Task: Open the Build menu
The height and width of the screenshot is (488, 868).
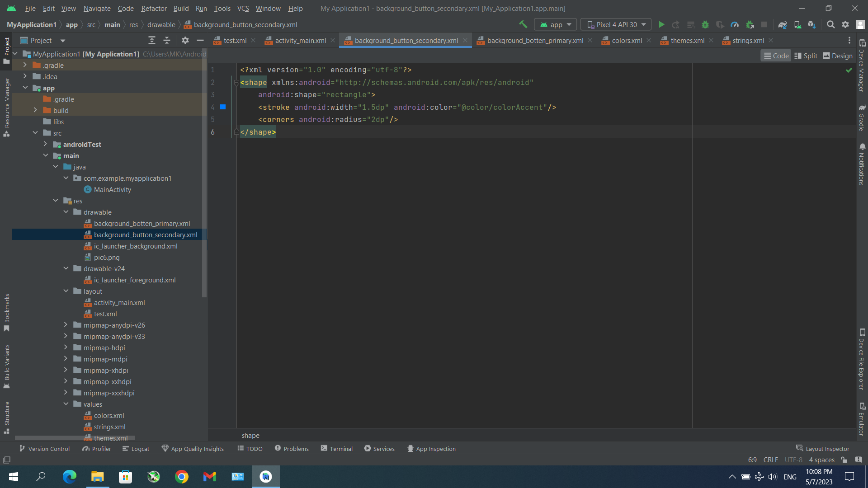Action: pyautogui.click(x=181, y=8)
